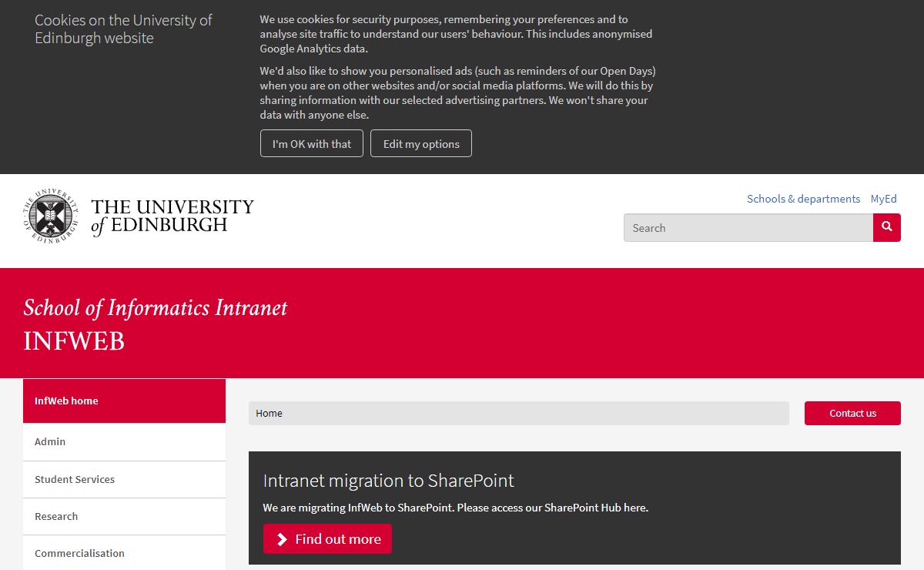This screenshot has height=570, width=924.
Task: Accept cookies with I'm OK with that
Action: click(312, 143)
